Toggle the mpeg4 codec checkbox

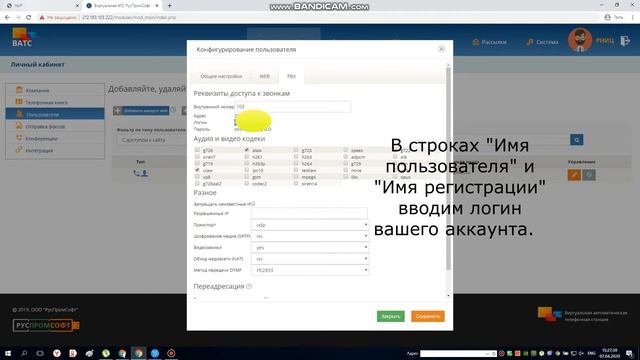point(296,177)
